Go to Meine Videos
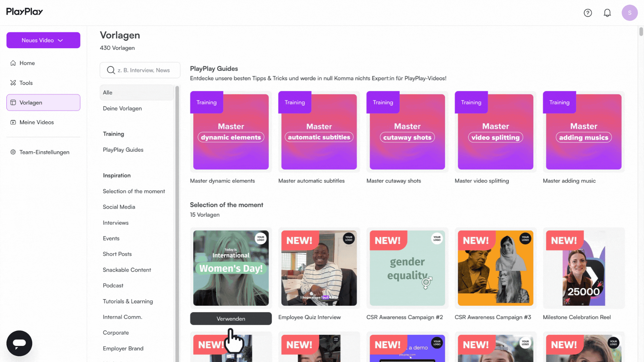This screenshot has width=644, height=362. pyautogui.click(x=36, y=122)
